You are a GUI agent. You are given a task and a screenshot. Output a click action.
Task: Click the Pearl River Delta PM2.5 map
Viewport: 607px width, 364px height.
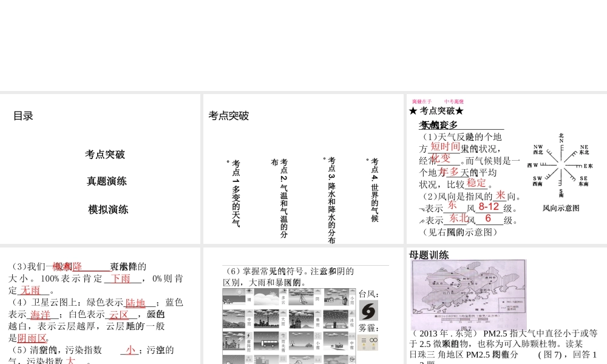pos(469,294)
